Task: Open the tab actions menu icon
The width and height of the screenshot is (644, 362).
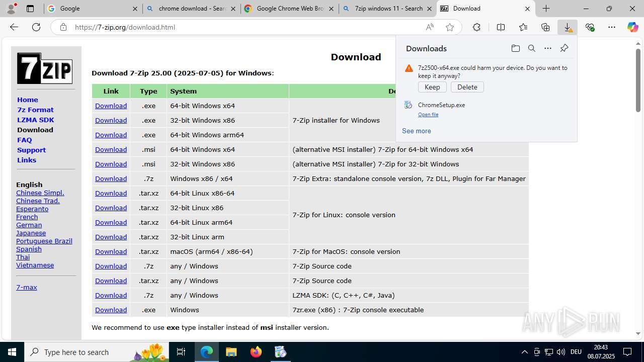Action: pos(30,9)
